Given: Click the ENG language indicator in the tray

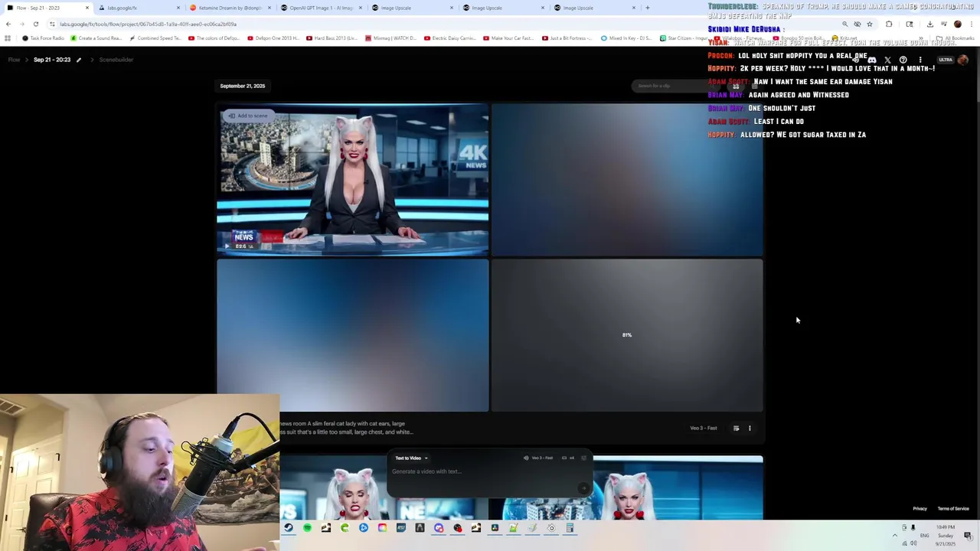Looking at the screenshot, I should 924,535.
